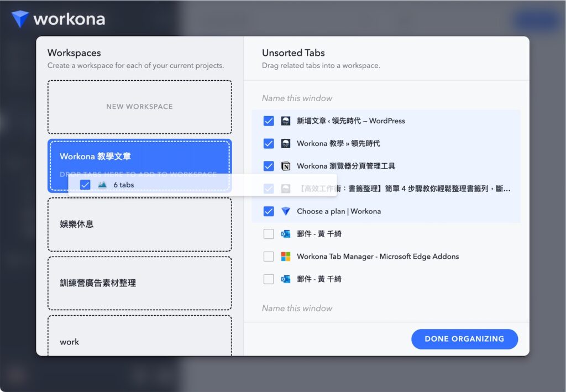Screen dimensions: 566x392
Task: Click the WordPress favicon of 新增文章 tab
Action: pos(286,121)
